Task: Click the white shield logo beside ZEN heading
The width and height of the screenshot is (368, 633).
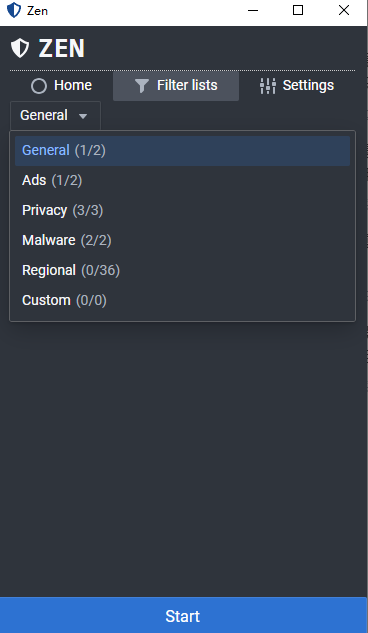Action: [x=20, y=48]
